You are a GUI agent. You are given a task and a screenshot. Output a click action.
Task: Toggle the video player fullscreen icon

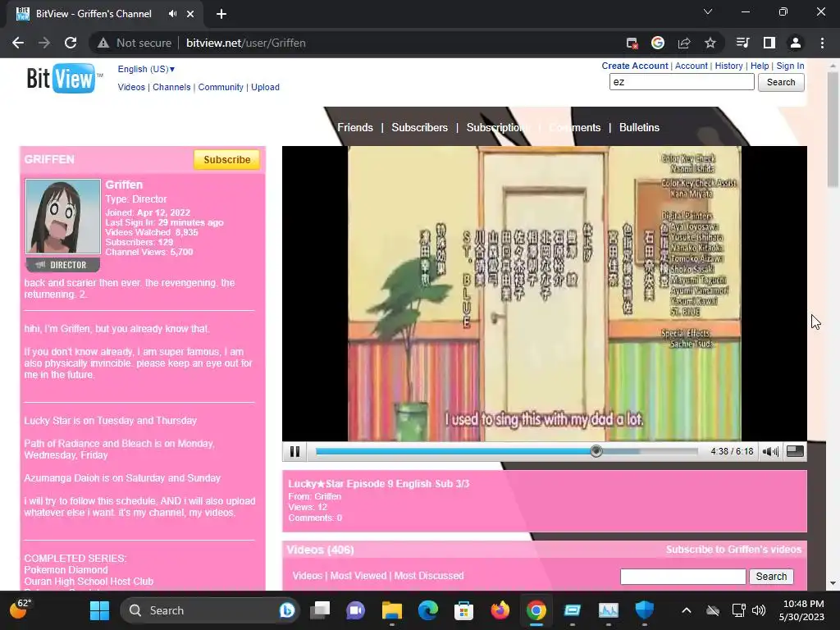(x=794, y=452)
